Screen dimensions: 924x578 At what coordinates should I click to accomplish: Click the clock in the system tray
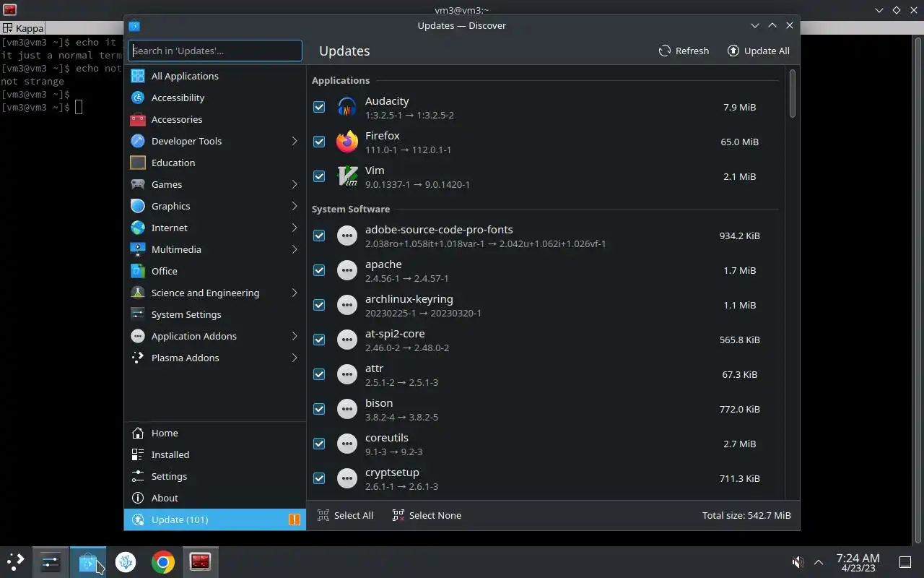click(858, 562)
